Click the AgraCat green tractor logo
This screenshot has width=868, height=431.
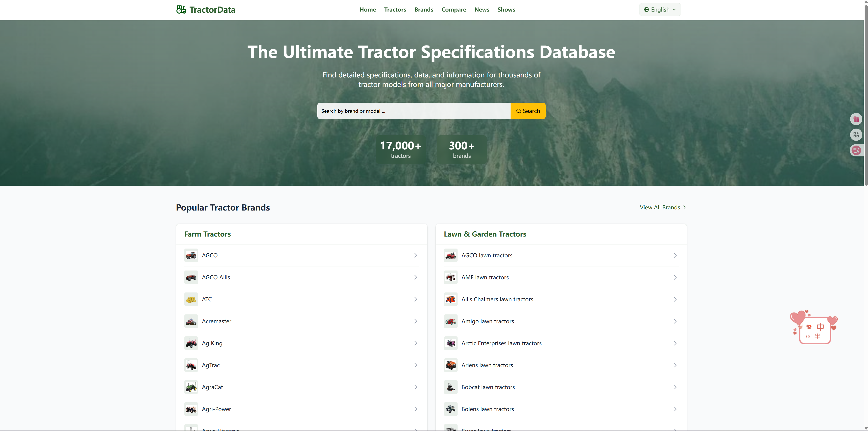[191, 387]
